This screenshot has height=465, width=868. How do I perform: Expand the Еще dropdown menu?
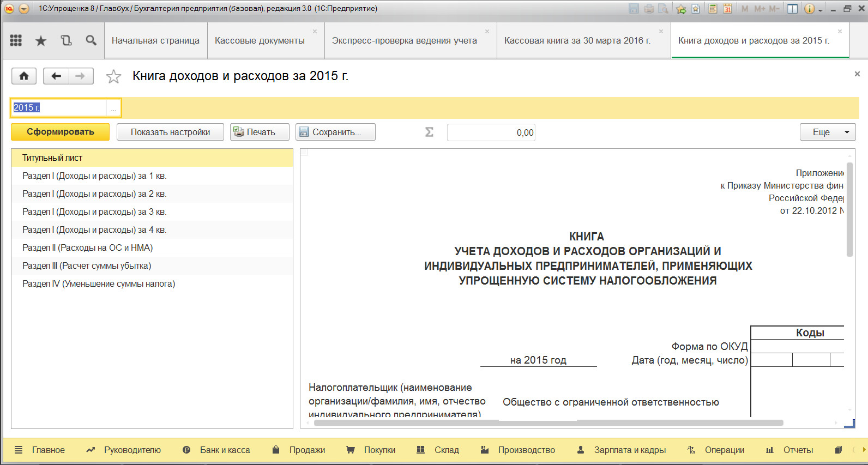point(827,132)
